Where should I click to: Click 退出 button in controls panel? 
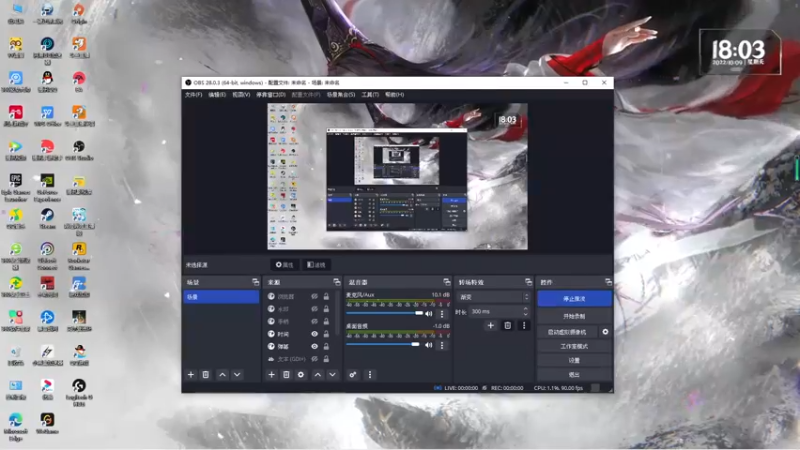pyautogui.click(x=574, y=374)
